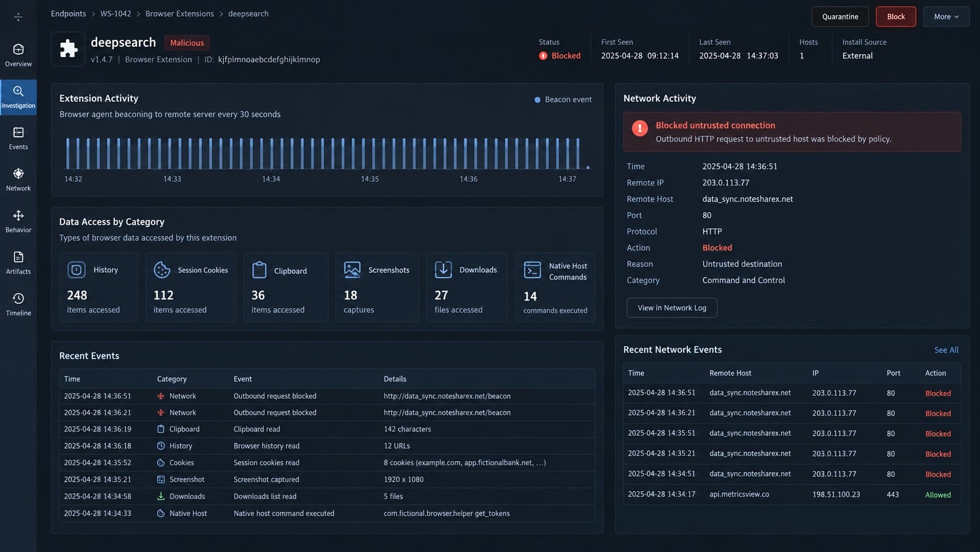This screenshot has height=552, width=980.
Task: Click the deepsearch breadcrumb
Action: 248,13
